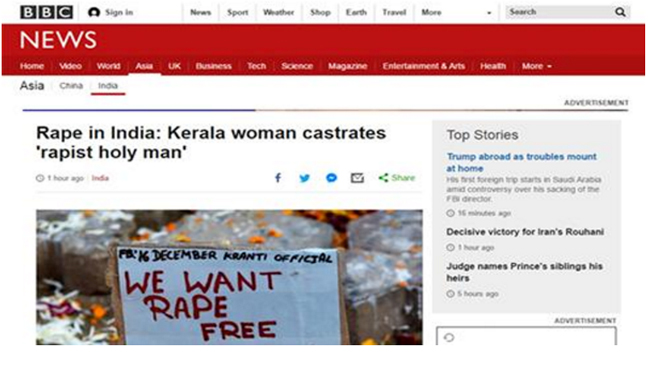Open 'Decisive victory for Iran's Rouhani' story

coord(525,232)
